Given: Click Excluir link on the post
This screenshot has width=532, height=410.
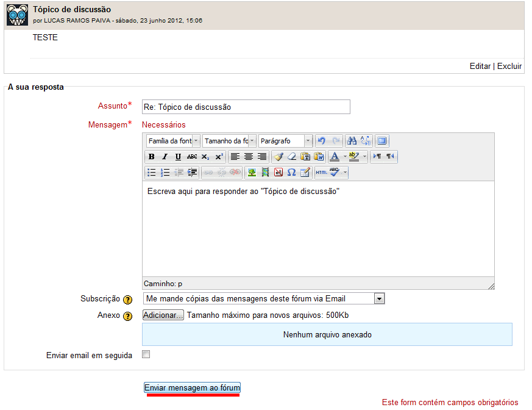Looking at the screenshot, I should [509, 67].
